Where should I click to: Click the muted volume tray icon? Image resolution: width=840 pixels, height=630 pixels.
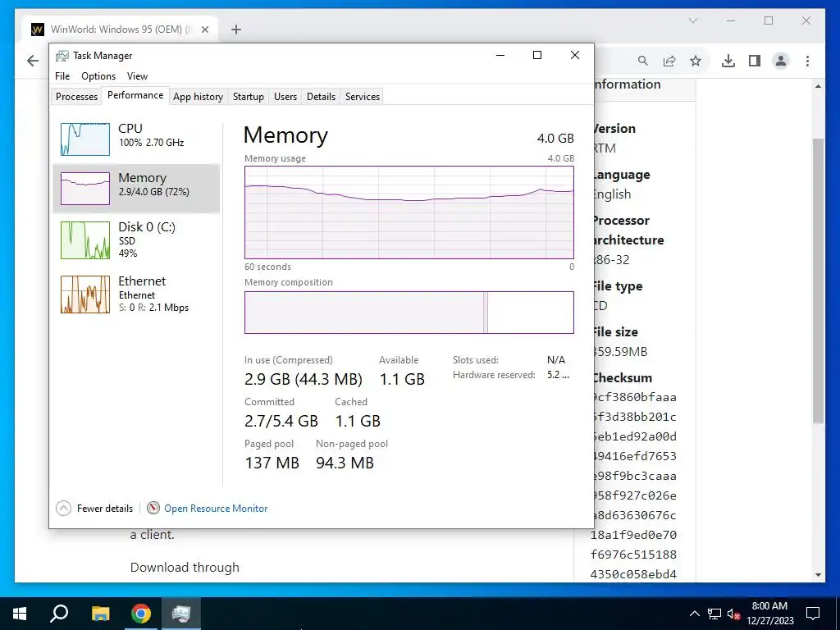point(733,614)
